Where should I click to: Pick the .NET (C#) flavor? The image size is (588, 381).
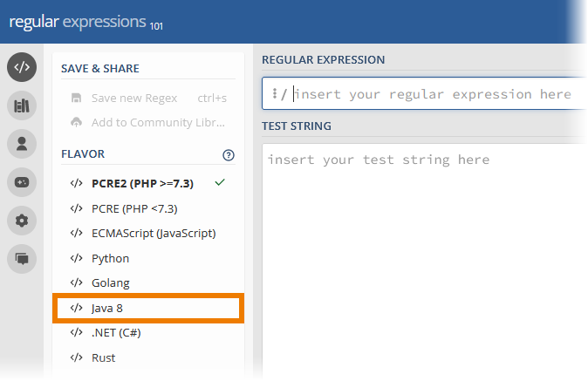click(x=116, y=333)
